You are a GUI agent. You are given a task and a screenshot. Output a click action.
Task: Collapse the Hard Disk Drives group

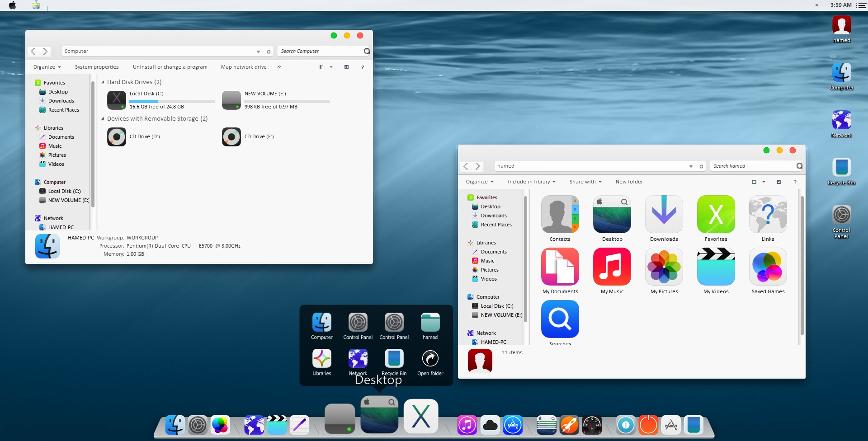(x=103, y=82)
